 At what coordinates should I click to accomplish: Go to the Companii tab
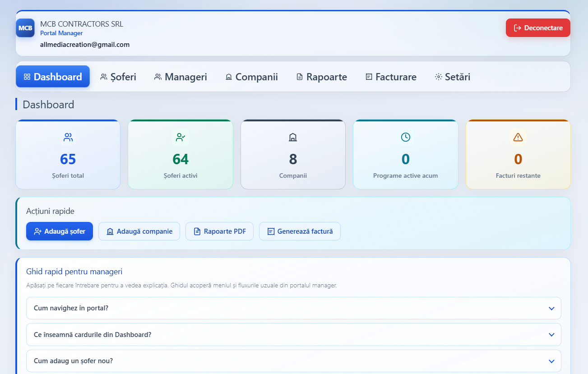[x=251, y=77]
